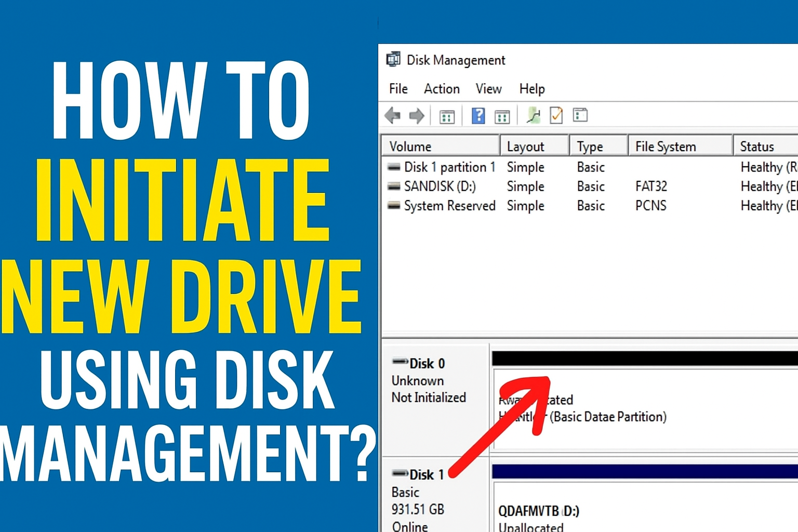Open the Action menu
The height and width of the screenshot is (532, 798).
pos(441,88)
